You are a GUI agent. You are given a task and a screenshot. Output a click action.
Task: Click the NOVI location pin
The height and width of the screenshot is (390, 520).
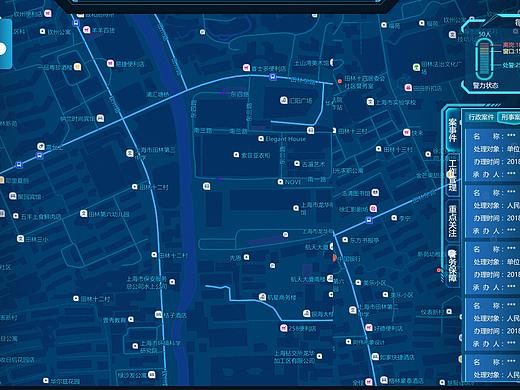coord(280,182)
